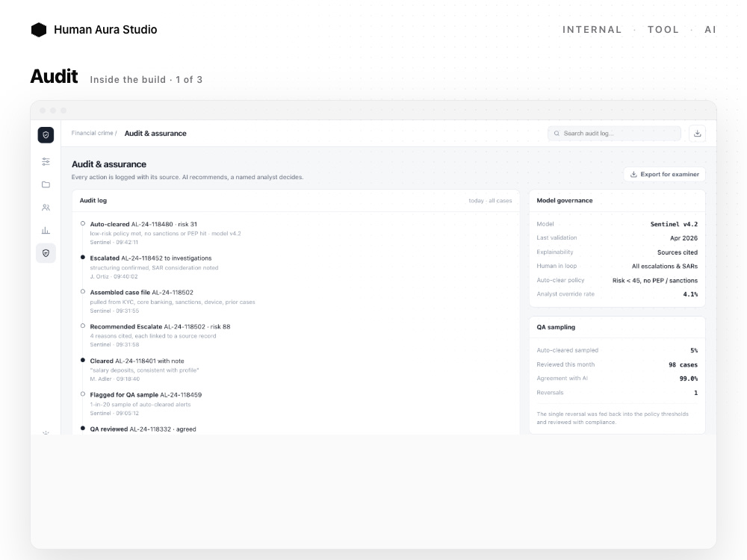Open the folder icon in sidebar
The width and height of the screenshot is (747, 560).
[46, 184]
